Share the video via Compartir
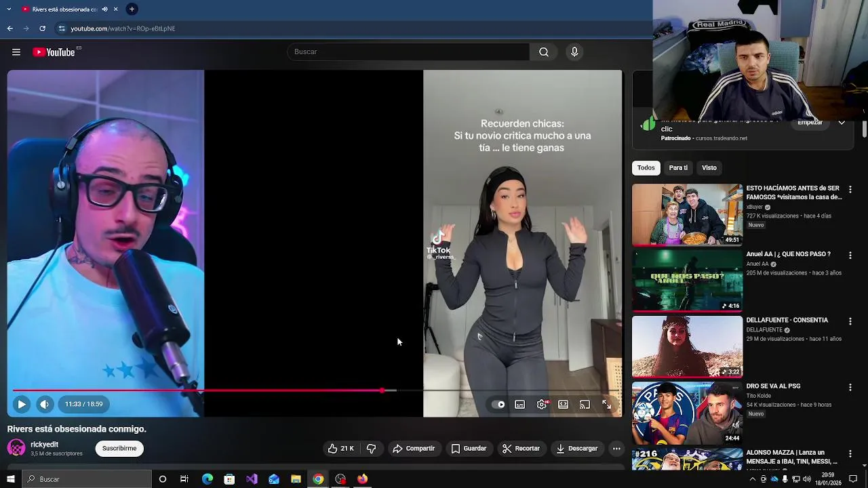The image size is (868, 488). tap(414, 448)
